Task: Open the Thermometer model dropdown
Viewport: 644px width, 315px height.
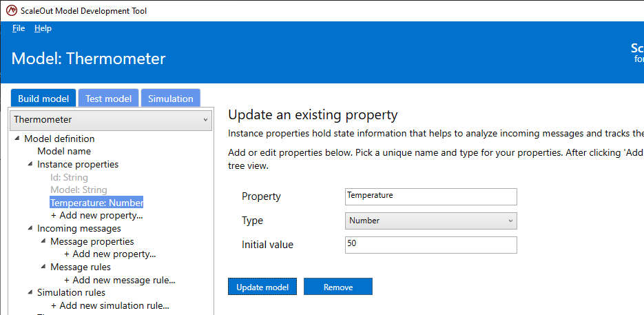Action: coord(111,120)
